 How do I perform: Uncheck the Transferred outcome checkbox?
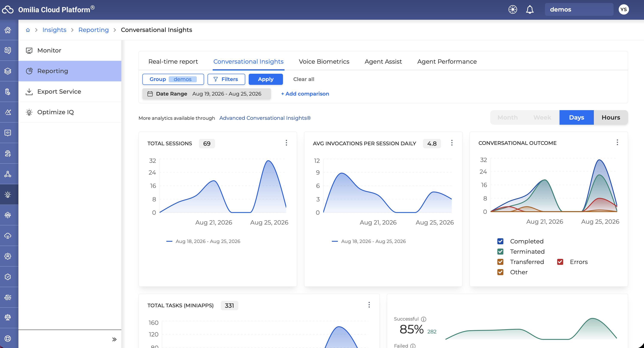tap(500, 262)
